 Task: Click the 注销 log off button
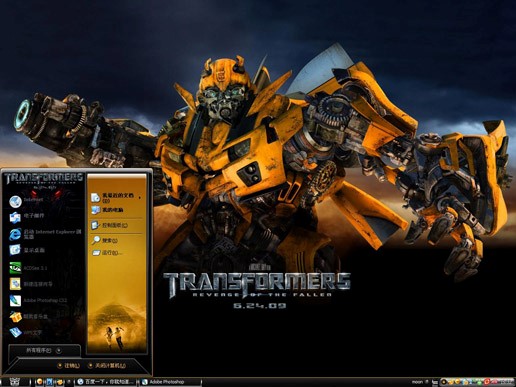(69, 366)
